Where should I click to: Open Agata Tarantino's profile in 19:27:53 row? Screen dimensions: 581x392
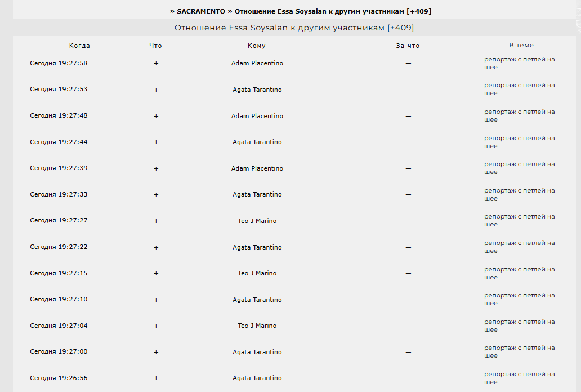257,90
